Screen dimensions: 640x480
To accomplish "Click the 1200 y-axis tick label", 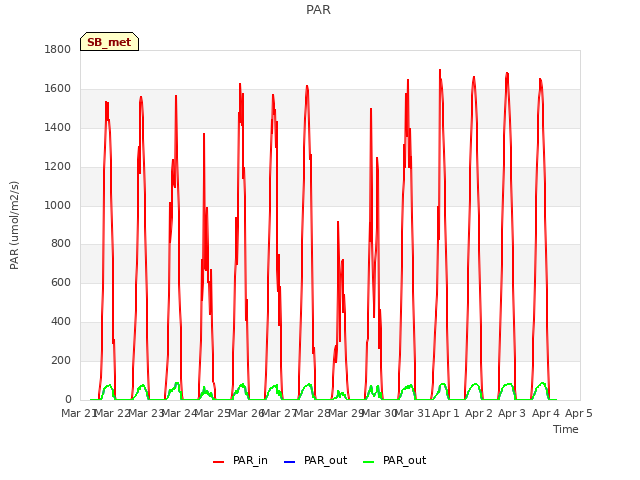I will pos(58,167).
